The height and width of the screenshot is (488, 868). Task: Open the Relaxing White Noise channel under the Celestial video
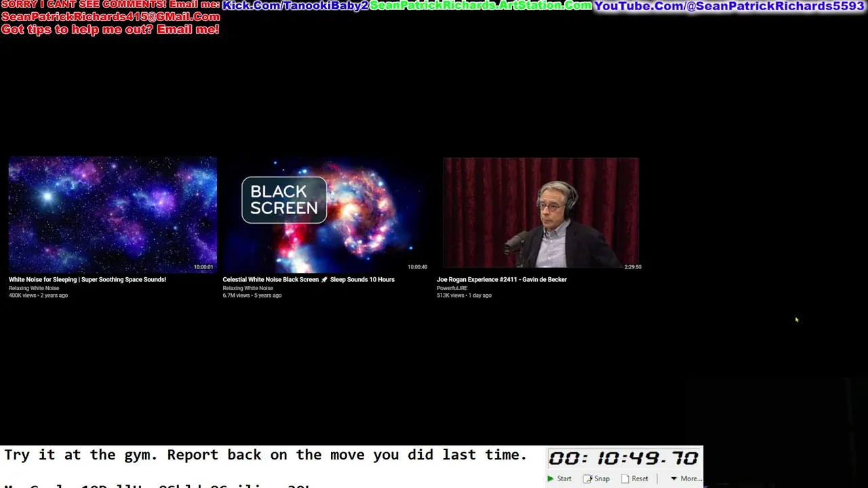click(x=248, y=288)
